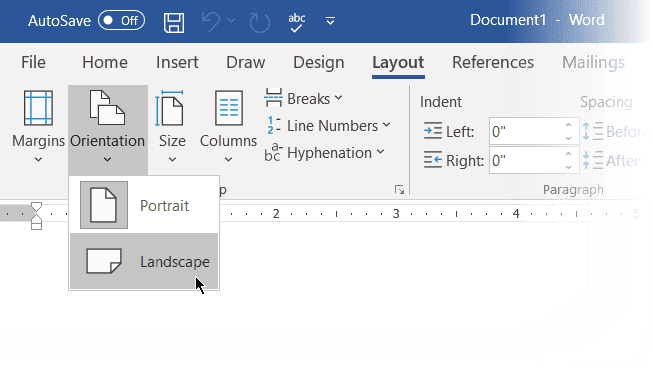Image resolution: width=652 pixels, height=368 pixels.
Task: Click the Size page icon
Action: tap(170, 108)
